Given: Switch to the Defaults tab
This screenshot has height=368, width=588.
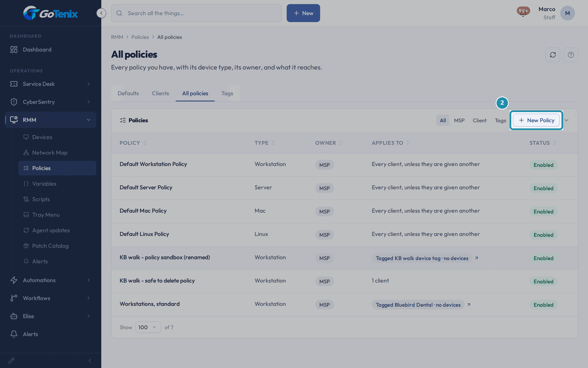Looking at the screenshot, I should click(128, 93).
